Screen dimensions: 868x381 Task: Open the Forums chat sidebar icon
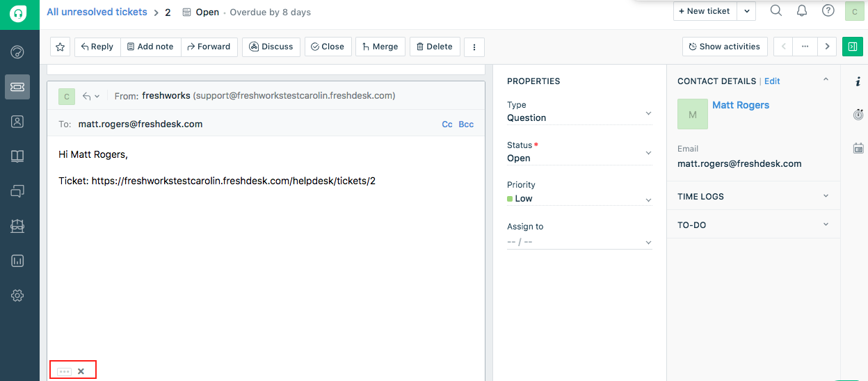tap(18, 191)
